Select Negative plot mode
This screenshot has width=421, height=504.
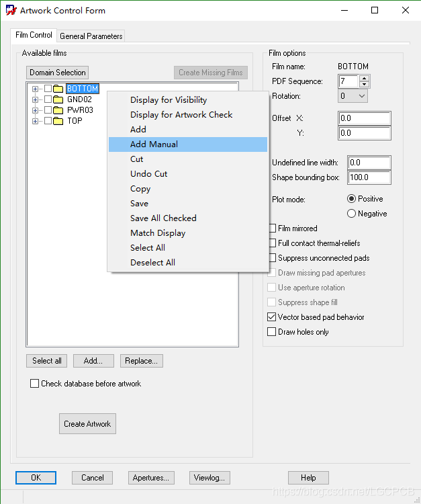point(351,214)
